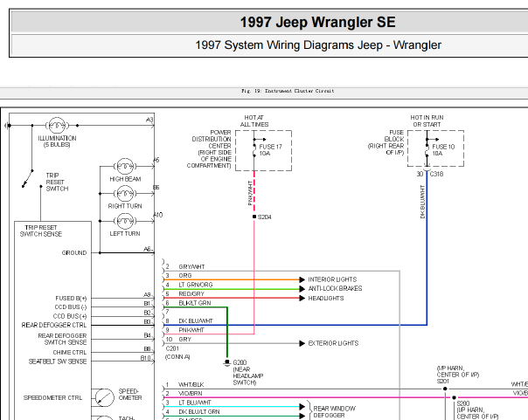The height and width of the screenshot is (420, 528).
Task: Click the S204 splice point
Action: tap(254, 217)
